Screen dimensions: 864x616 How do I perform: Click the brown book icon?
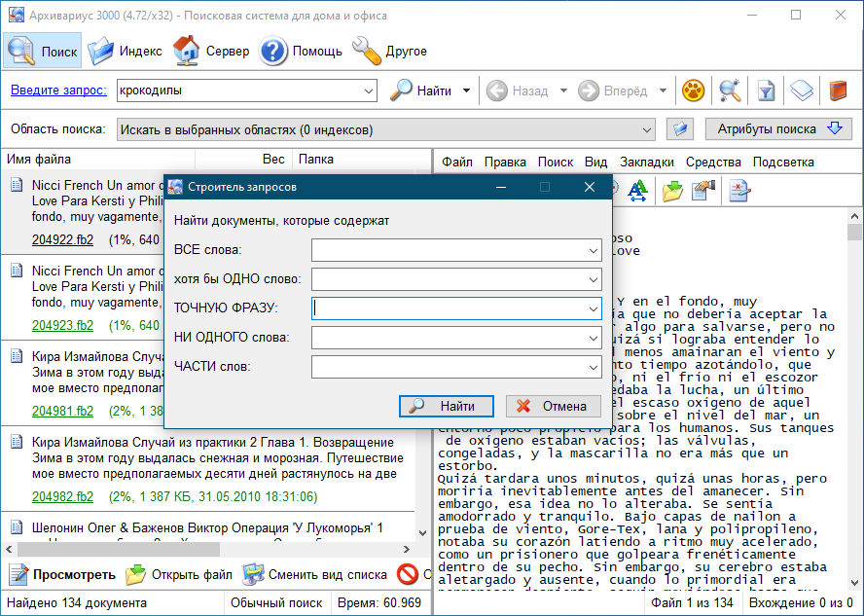[x=837, y=91]
